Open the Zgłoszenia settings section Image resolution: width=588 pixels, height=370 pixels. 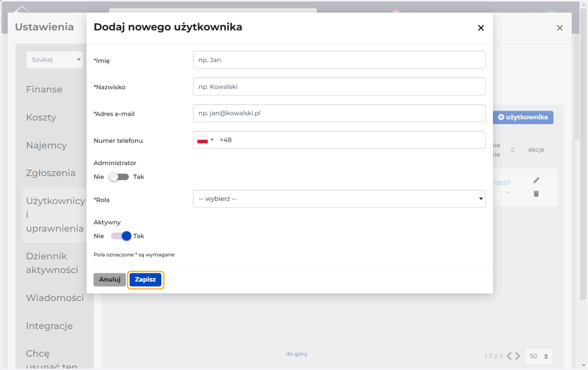[x=50, y=173]
